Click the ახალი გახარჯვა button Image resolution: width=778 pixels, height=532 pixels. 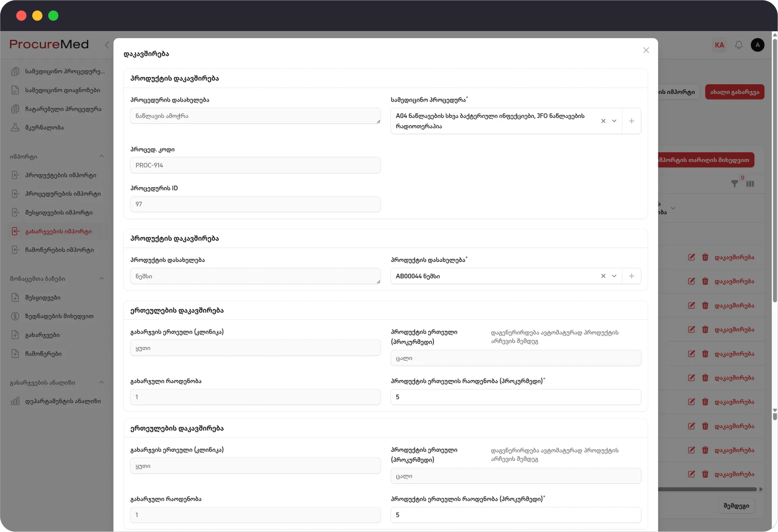point(734,92)
